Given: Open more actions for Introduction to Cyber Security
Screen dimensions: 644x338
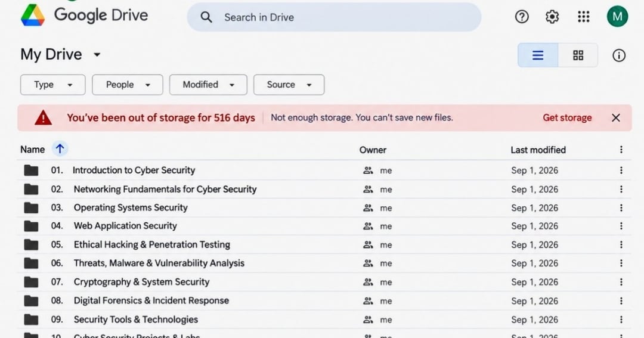Looking at the screenshot, I should [x=621, y=170].
